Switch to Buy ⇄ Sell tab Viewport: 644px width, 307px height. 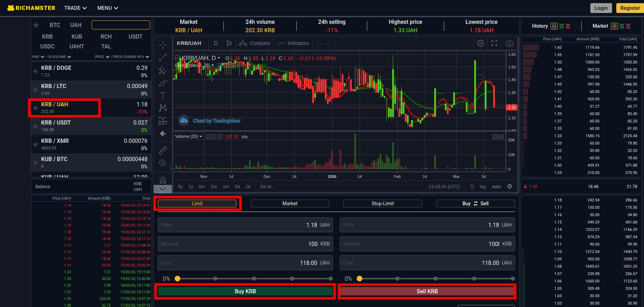(475, 203)
